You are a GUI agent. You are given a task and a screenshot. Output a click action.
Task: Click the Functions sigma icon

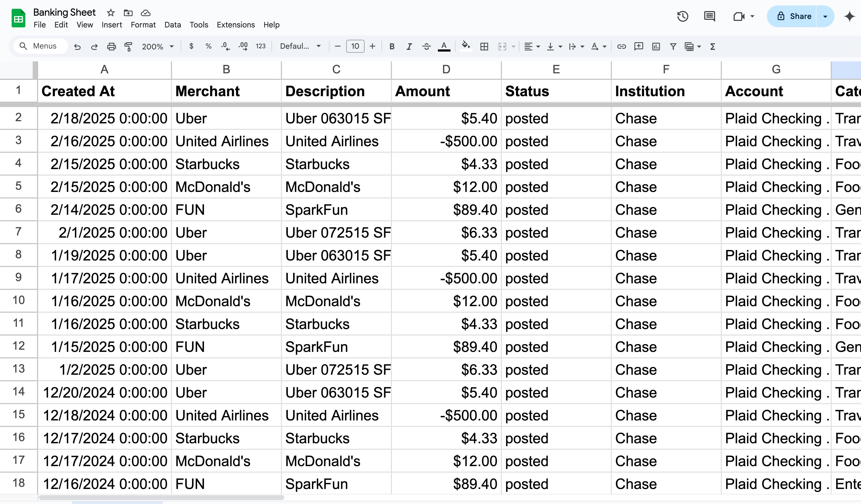pos(712,46)
